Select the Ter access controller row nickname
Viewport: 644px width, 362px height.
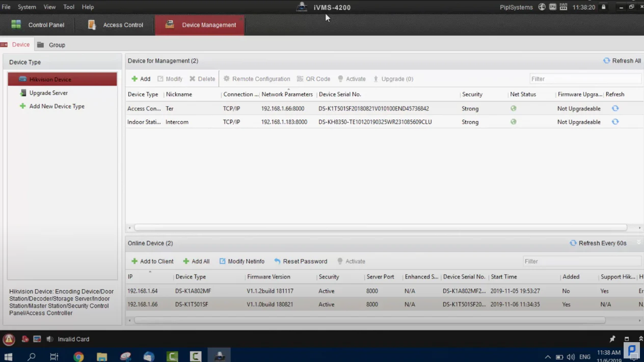pyautogui.click(x=170, y=108)
